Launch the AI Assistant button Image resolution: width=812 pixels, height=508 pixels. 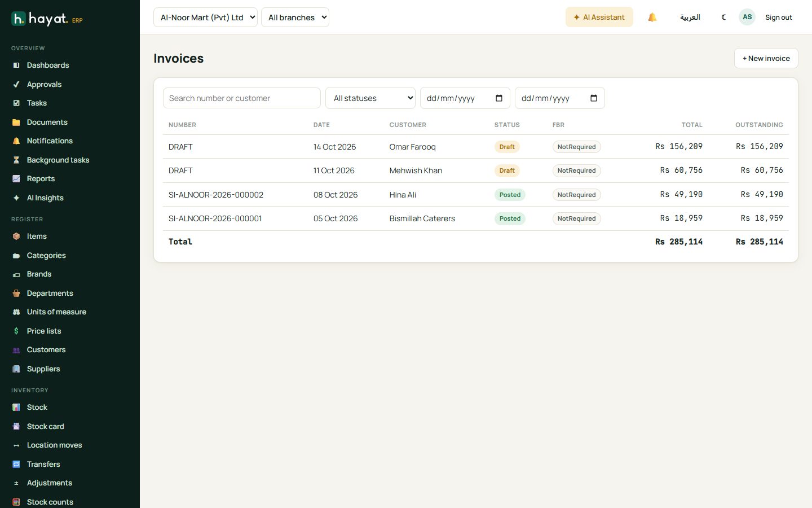click(x=599, y=17)
